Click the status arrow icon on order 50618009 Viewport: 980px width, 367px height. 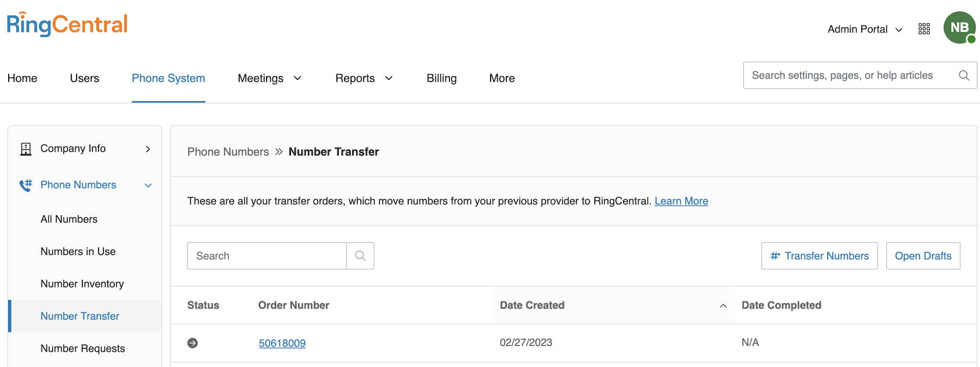(x=192, y=343)
